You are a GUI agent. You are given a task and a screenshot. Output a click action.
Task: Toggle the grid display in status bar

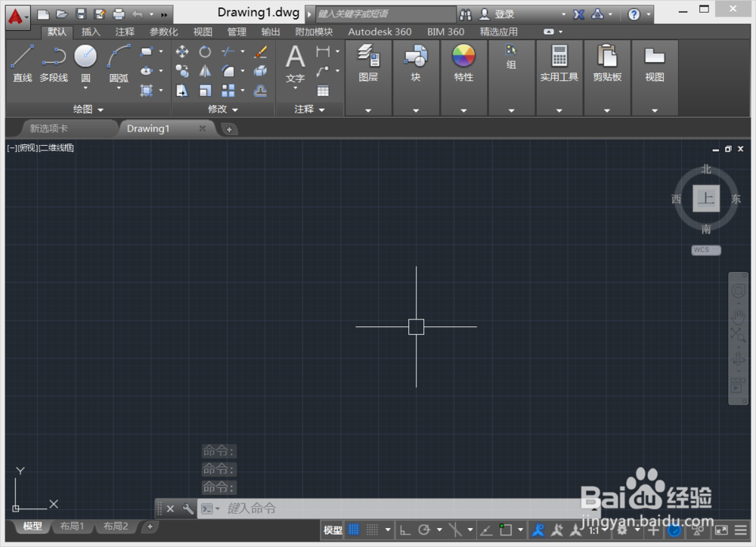tap(353, 529)
